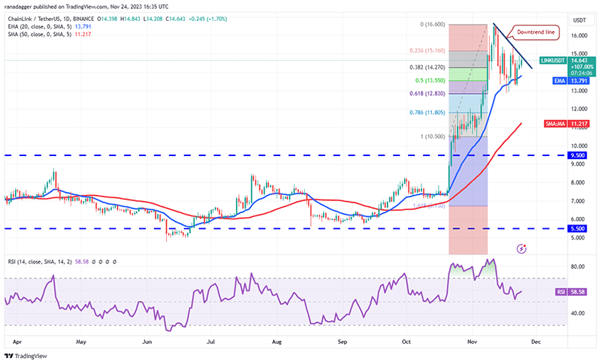Select the Downtrend line callout label

pyautogui.click(x=536, y=32)
